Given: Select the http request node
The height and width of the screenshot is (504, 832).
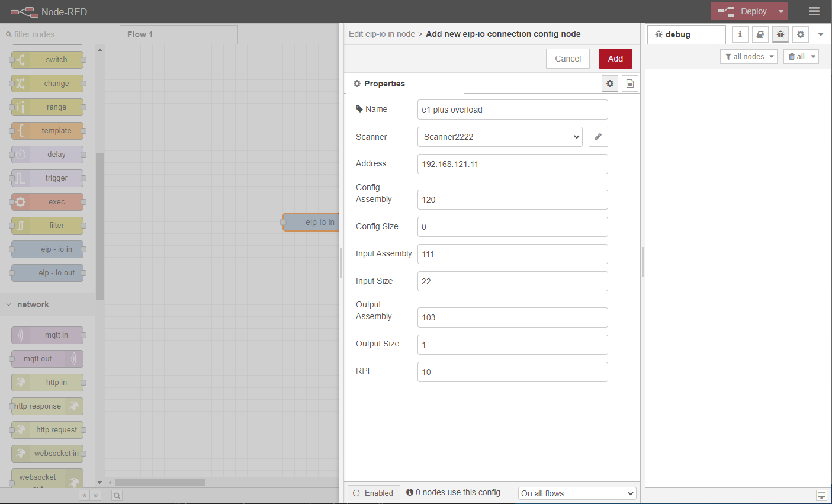Looking at the screenshot, I should pyautogui.click(x=47, y=430).
